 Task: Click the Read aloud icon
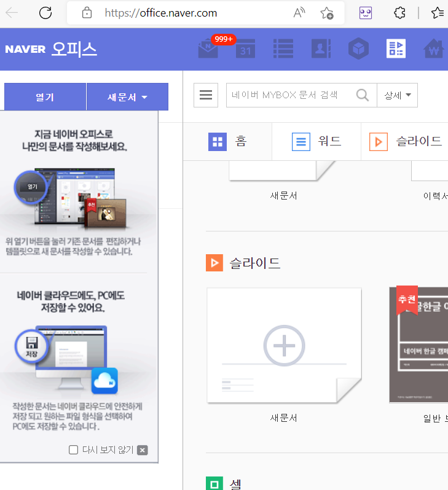click(x=299, y=13)
